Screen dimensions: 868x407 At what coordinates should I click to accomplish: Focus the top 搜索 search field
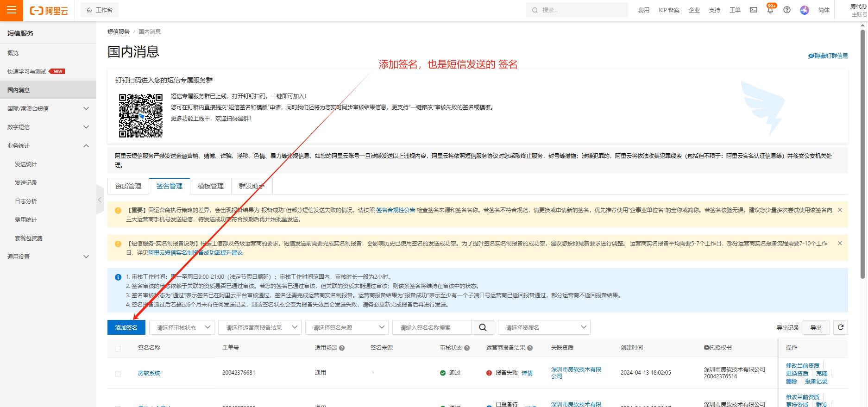click(577, 10)
